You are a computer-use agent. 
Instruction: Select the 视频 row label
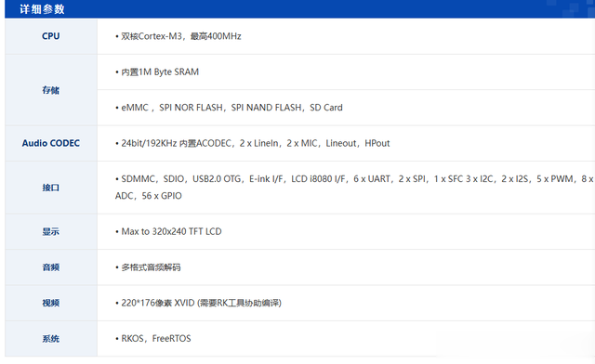[x=51, y=303]
